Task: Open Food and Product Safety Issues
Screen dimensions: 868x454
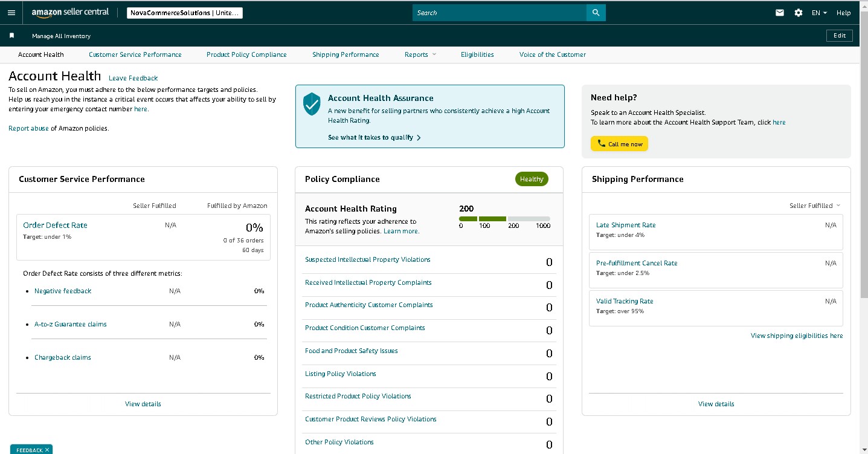Action: (352, 351)
